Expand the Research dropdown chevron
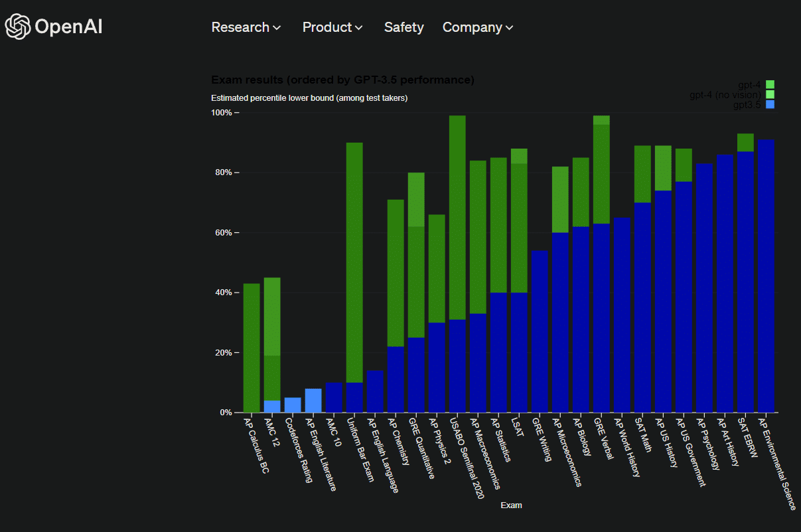The height and width of the screenshot is (532, 801). pyautogui.click(x=277, y=28)
